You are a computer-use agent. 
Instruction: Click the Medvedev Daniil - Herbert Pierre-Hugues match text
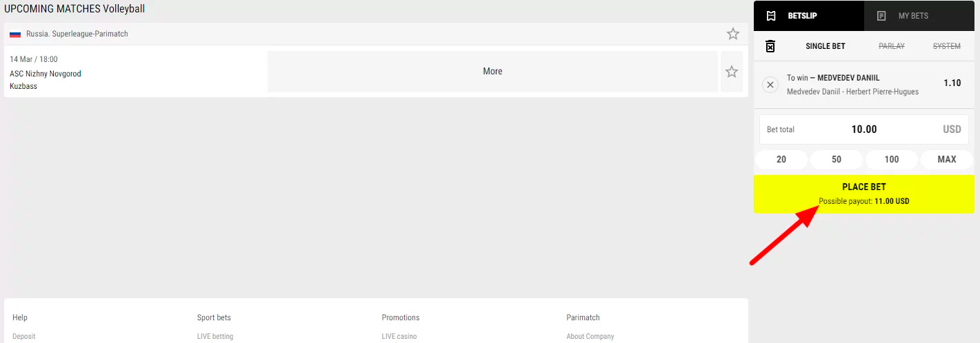click(x=852, y=92)
